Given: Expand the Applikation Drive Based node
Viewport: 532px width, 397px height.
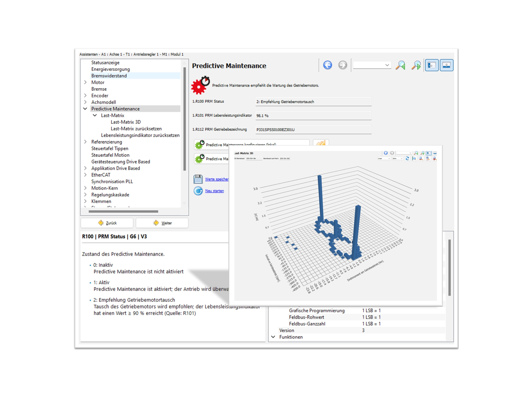Looking at the screenshot, I should point(86,168).
